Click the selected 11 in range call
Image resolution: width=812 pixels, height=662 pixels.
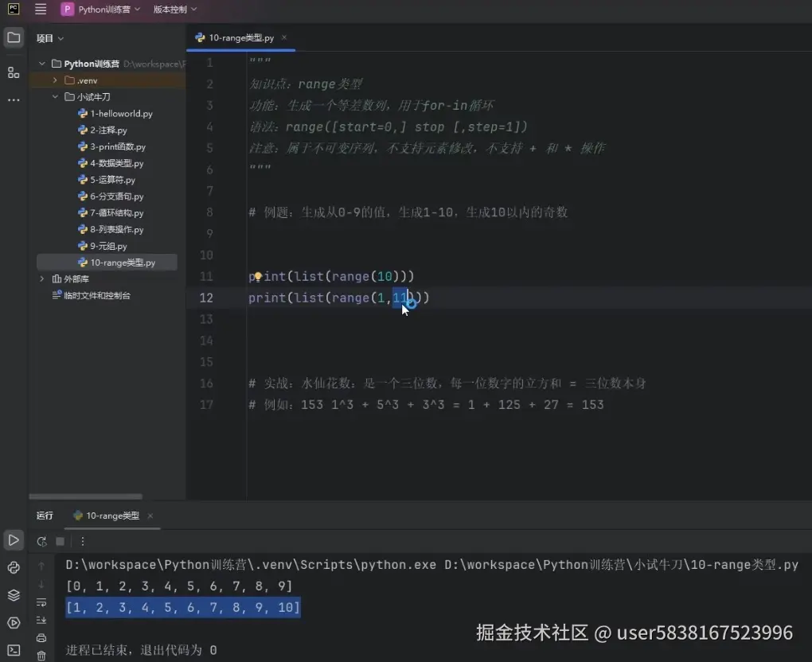tap(400, 298)
